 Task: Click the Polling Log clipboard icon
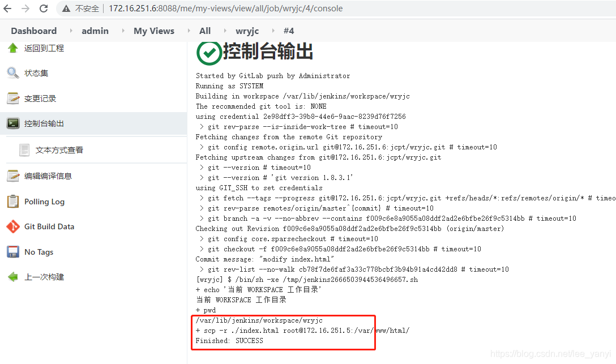pyautogui.click(x=14, y=201)
